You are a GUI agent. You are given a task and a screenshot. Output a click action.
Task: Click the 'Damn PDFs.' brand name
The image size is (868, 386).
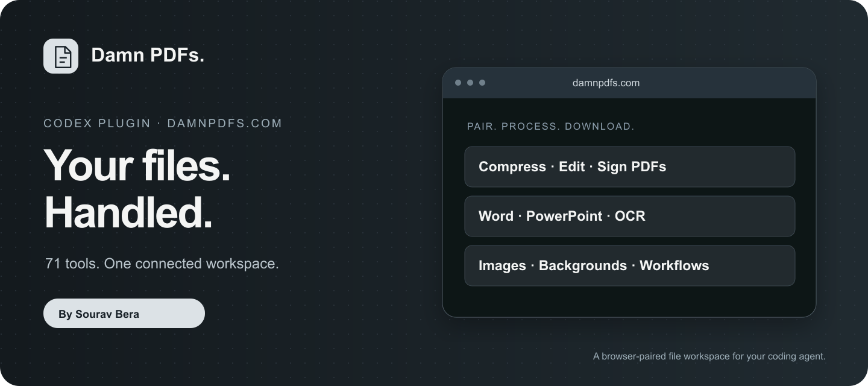pyautogui.click(x=148, y=55)
